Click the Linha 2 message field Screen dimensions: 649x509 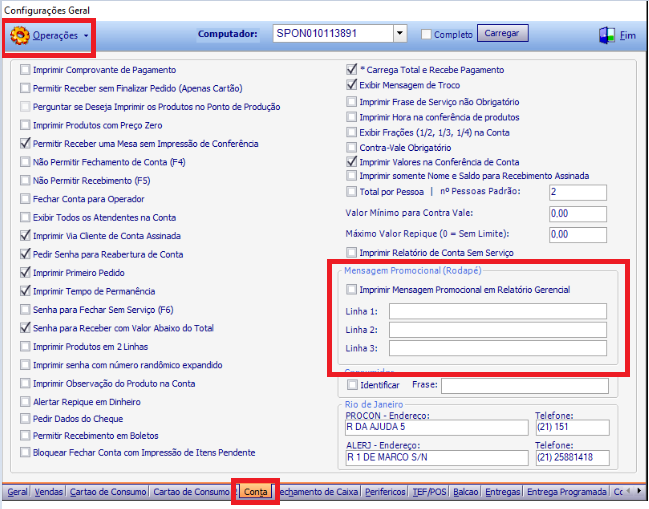498,330
